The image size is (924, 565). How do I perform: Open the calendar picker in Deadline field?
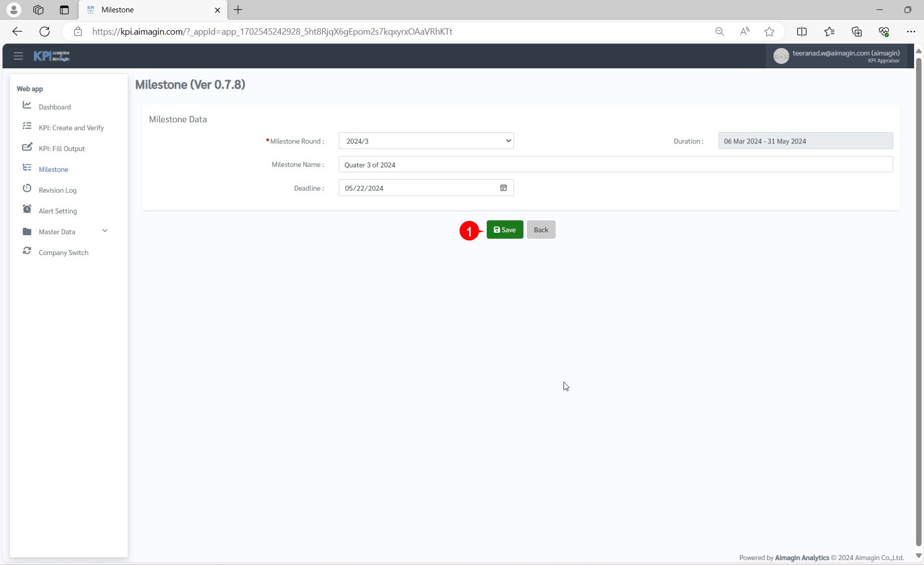click(503, 188)
